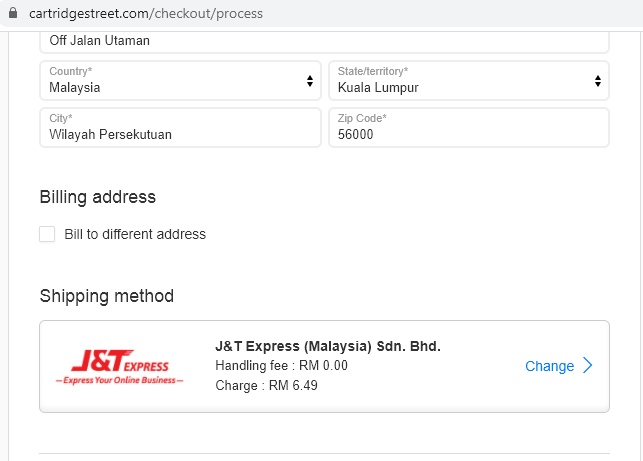Image resolution: width=643 pixels, height=461 pixels.
Task: Click the State/territory up-down arrows
Action: (598, 81)
